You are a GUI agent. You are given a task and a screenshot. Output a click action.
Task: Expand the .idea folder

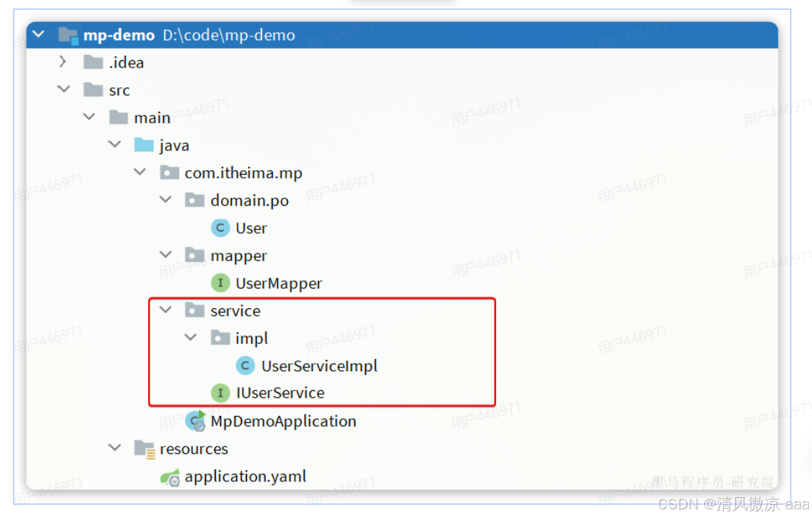[62, 62]
